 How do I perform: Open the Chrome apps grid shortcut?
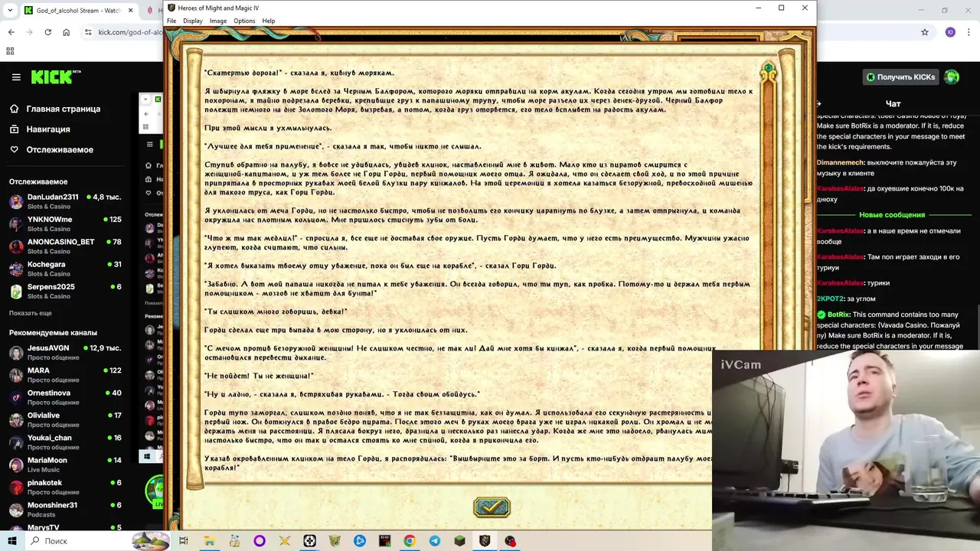pyautogui.click(x=10, y=51)
